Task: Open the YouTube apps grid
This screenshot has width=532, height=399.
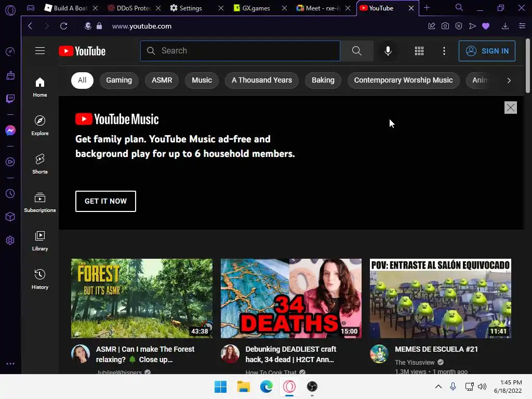Action: pyautogui.click(x=419, y=51)
